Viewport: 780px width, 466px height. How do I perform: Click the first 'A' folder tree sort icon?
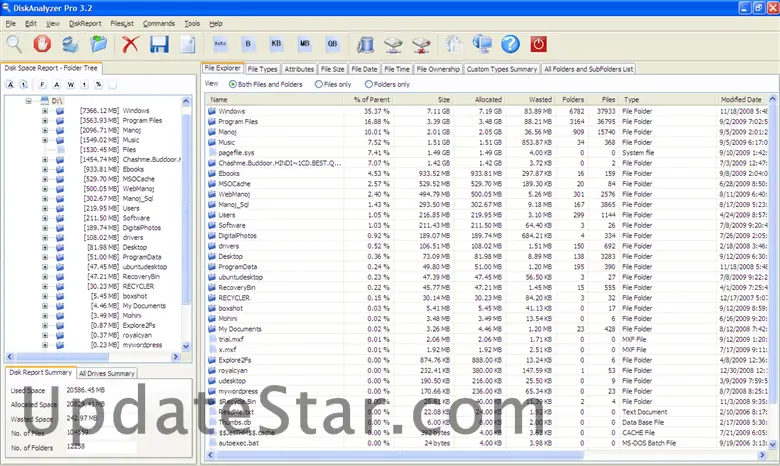click(10, 85)
